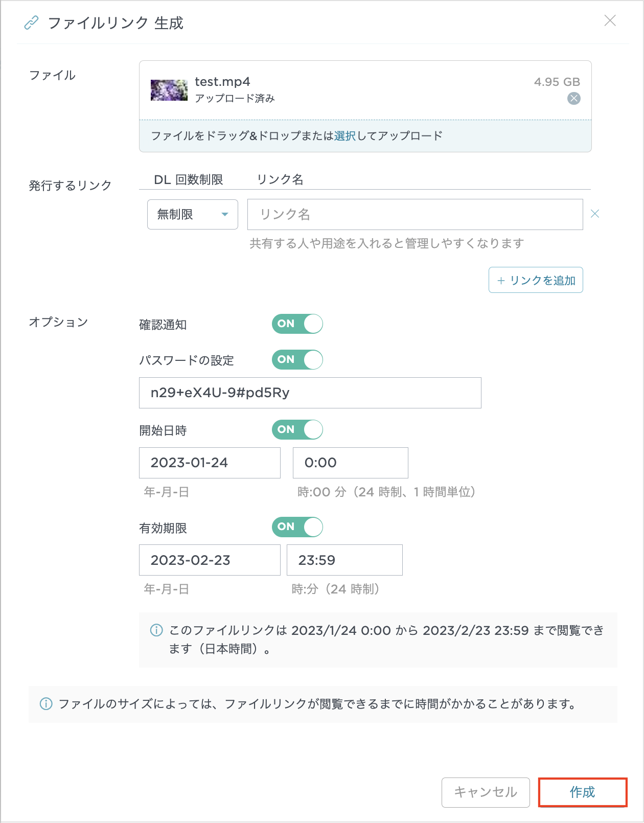Click the アップロード済み status text
This screenshot has width=644, height=823.
(235, 98)
